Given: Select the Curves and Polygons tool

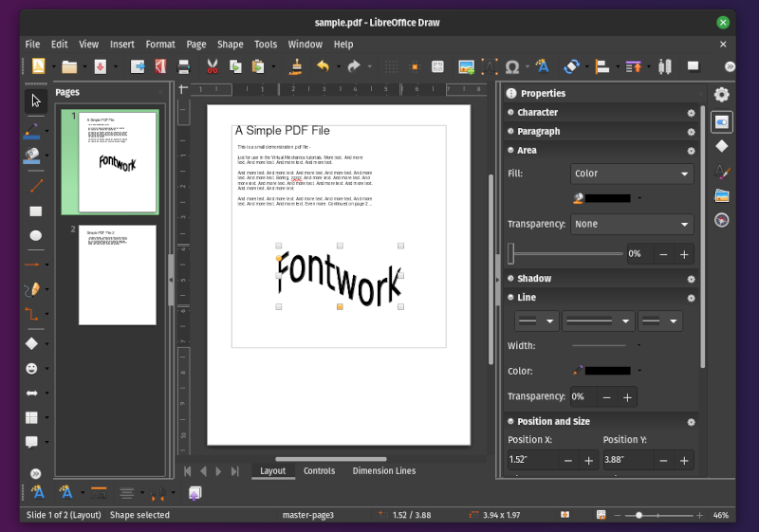Looking at the screenshot, I should coord(32,289).
